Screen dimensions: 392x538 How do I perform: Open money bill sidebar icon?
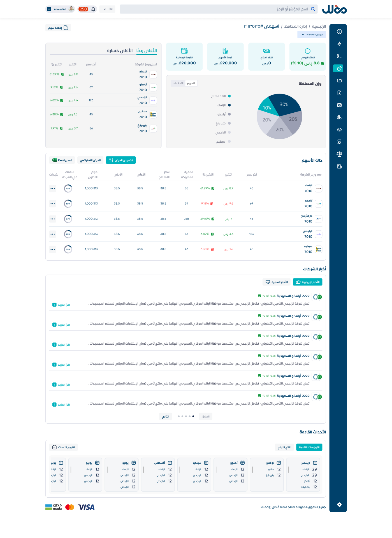tap(339, 105)
